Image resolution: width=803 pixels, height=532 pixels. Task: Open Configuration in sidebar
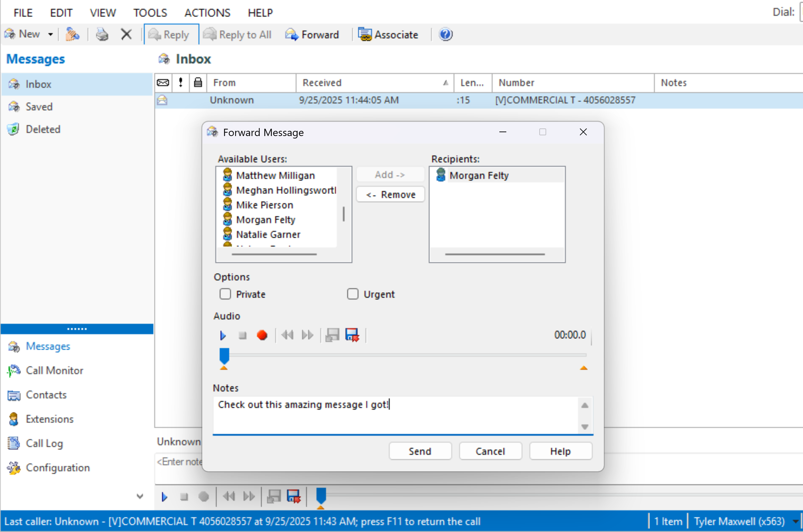58,468
